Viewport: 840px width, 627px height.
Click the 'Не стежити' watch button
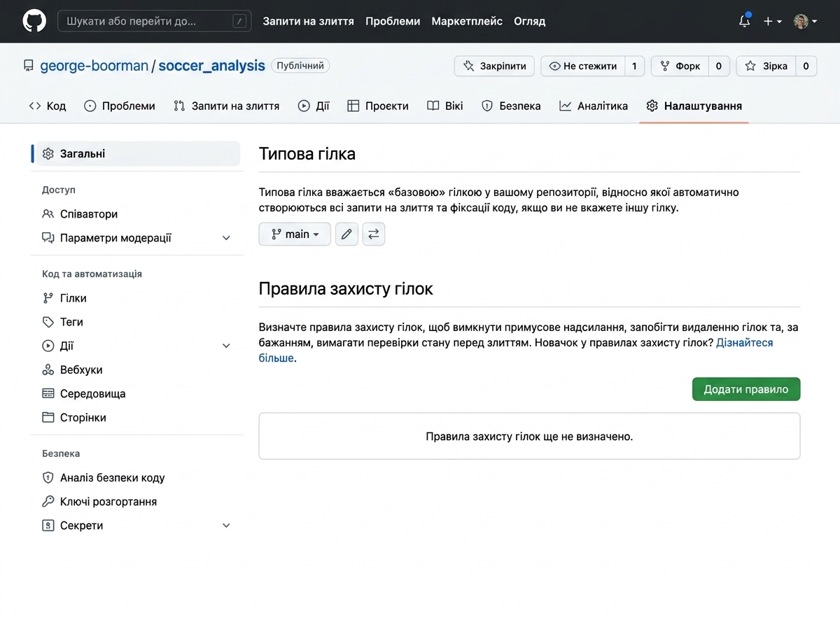tap(582, 66)
